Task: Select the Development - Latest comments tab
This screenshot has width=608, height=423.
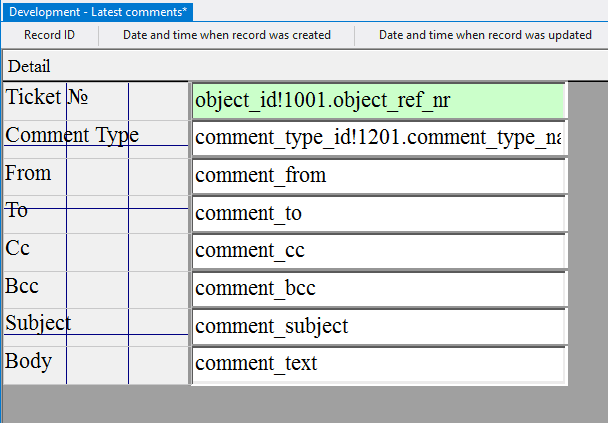Action: click(x=97, y=12)
